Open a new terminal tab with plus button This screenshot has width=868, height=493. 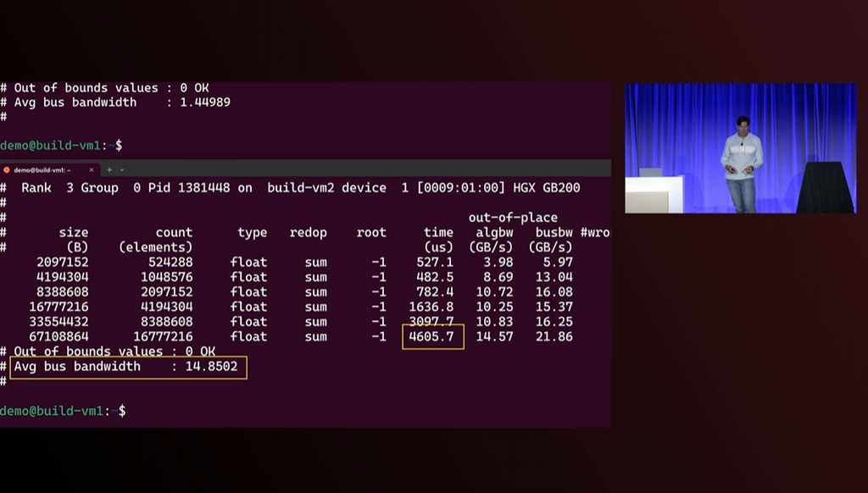tap(109, 170)
